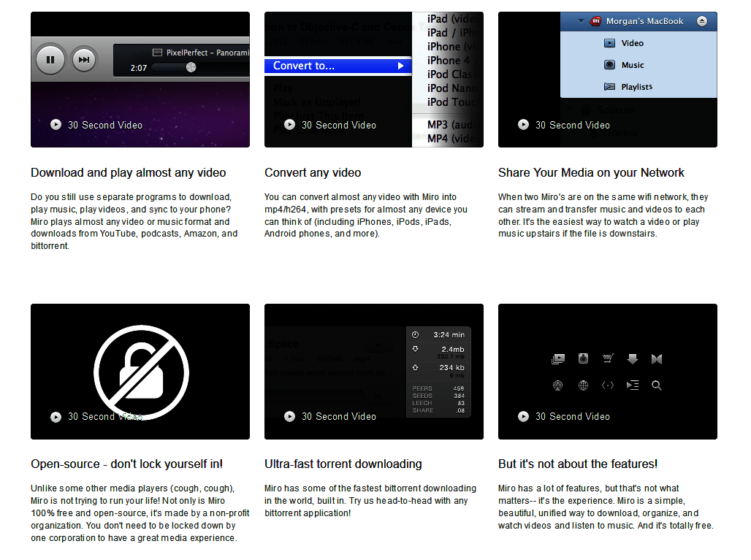
Task: Play the 30 Second Video about torrent downloading
Action: pos(290,416)
